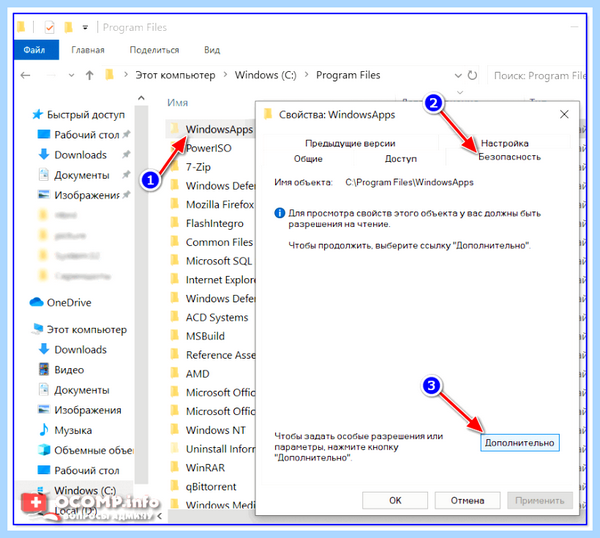Select the WinRAR folder

[197, 468]
